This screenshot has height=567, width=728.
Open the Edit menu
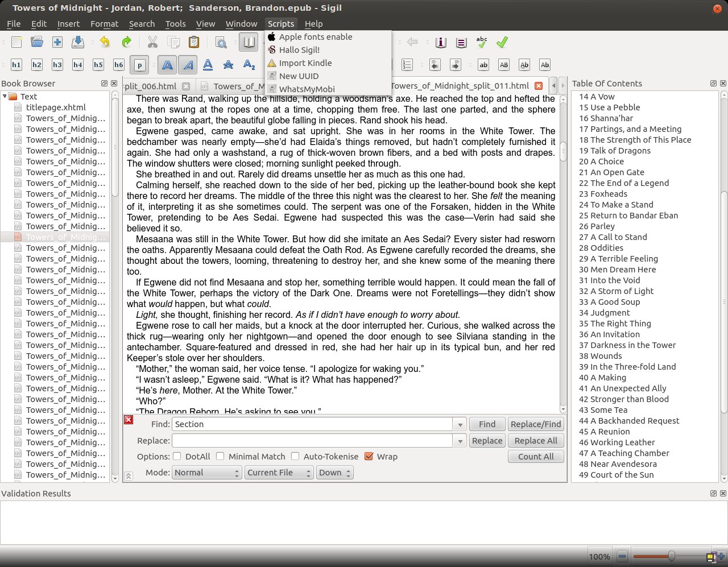39,24
